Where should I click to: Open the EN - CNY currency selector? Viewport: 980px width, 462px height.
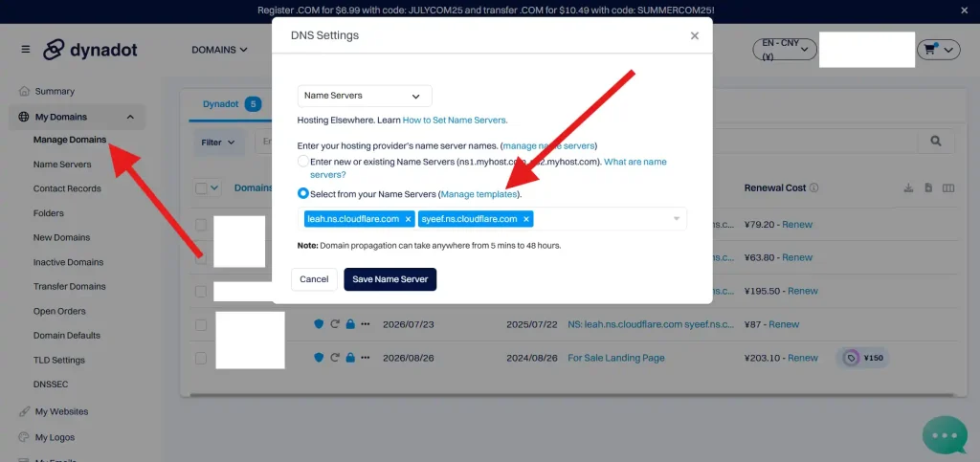tap(785, 50)
